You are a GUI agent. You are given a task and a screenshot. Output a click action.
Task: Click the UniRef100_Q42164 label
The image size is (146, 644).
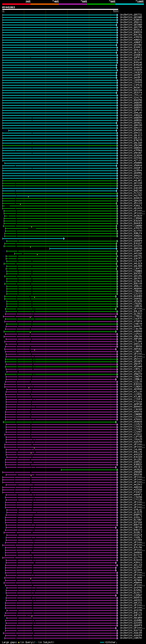131,239
